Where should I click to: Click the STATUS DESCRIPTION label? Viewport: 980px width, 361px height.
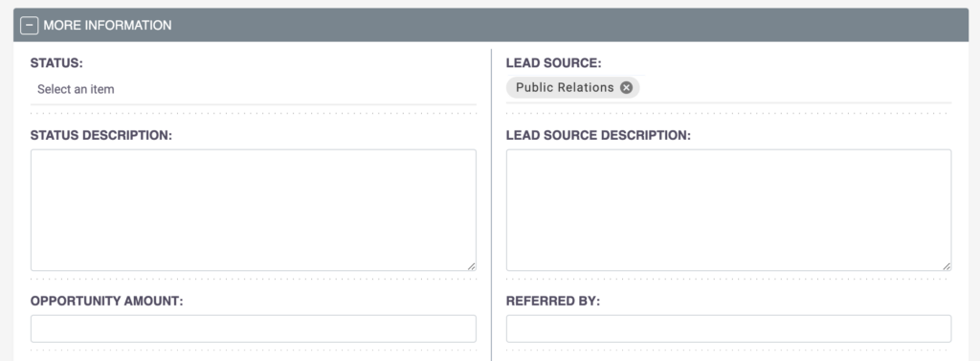coord(101,135)
